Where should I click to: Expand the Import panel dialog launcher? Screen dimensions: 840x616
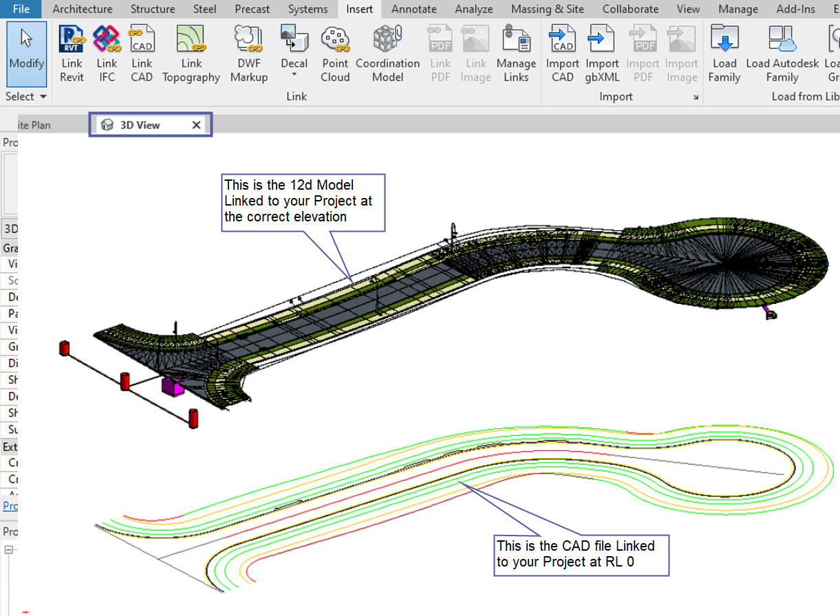click(696, 98)
